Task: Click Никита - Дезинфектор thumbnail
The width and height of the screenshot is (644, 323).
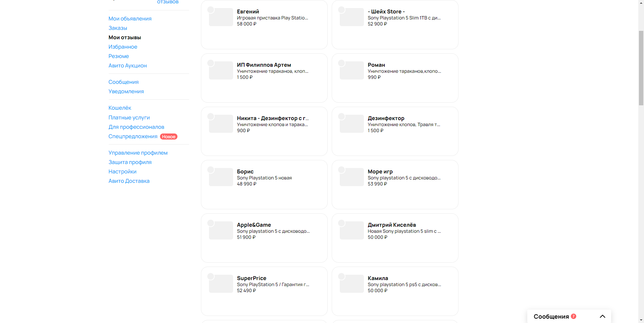Action: [x=221, y=124]
